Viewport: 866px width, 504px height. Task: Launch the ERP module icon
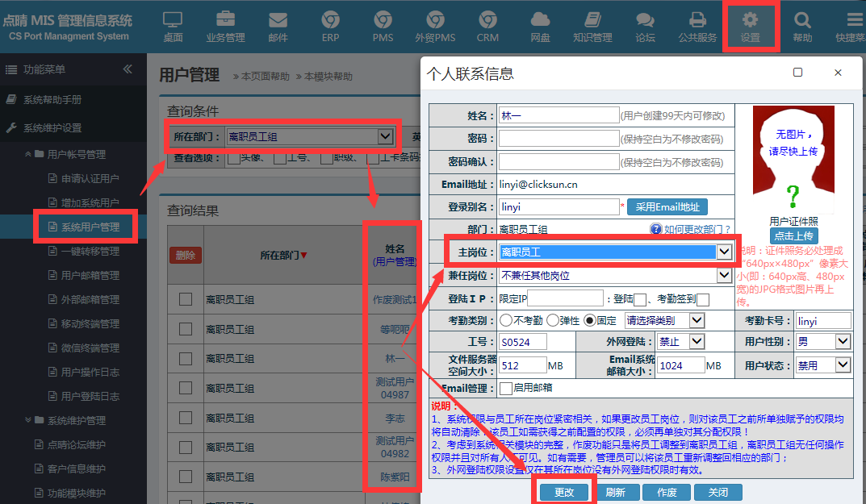pos(330,27)
